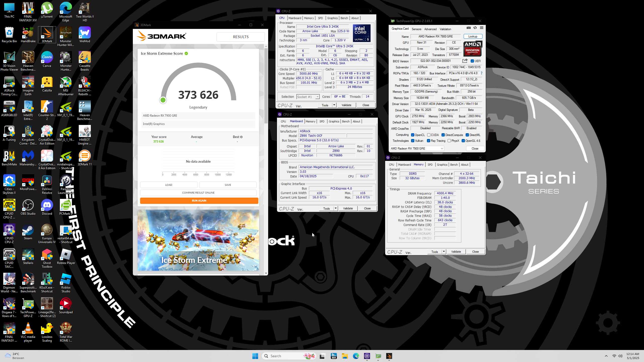The height and width of the screenshot is (362, 644).
Task: Click the SAVE button in 3DMark
Action: (x=228, y=185)
